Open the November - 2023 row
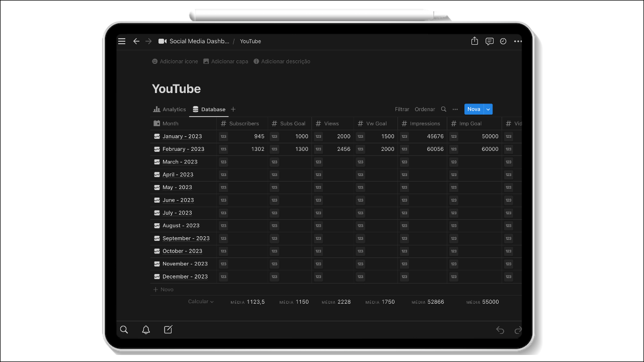The height and width of the screenshot is (362, 644). [x=185, y=263]
